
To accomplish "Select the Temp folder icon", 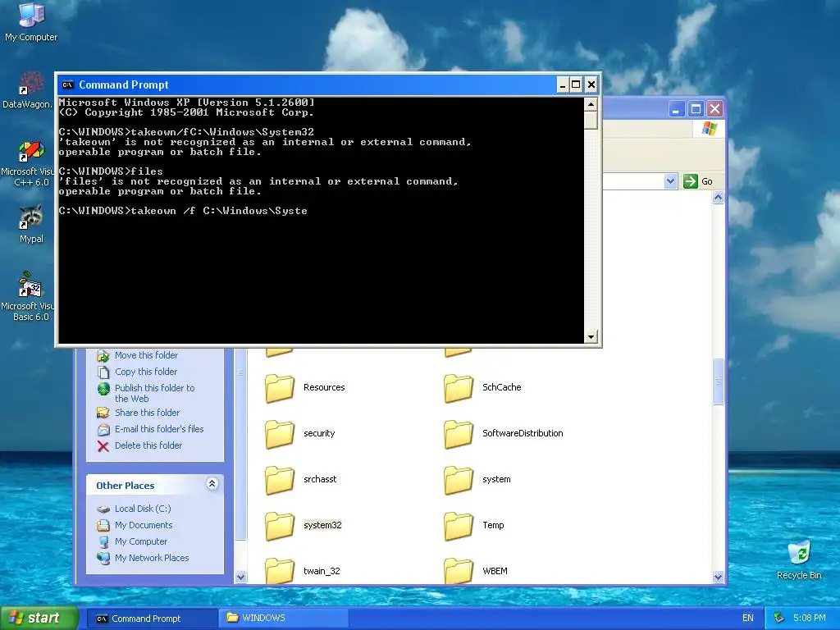I will 458,526.
